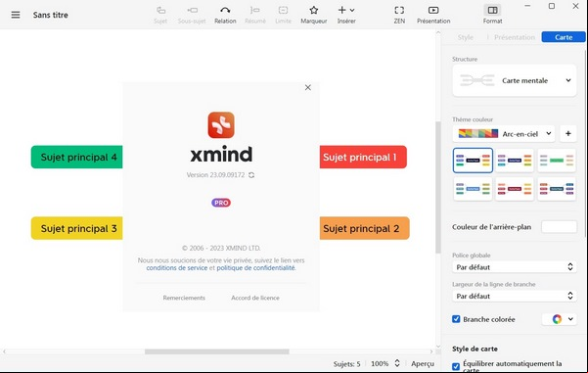Open the Marqueur star tool
Viewport: 588px width, 373px height.
313,15
